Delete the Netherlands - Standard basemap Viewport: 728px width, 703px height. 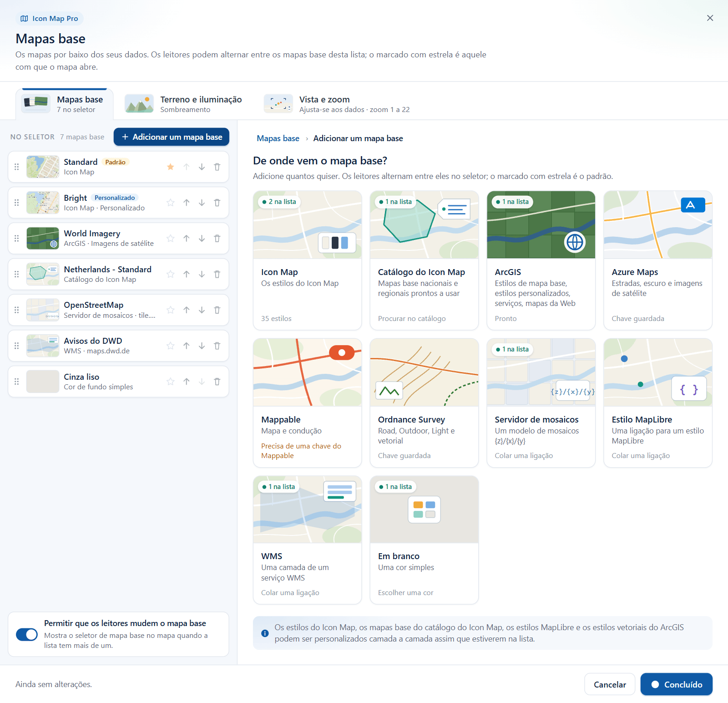pyautogui.click(x=217, y=274)
